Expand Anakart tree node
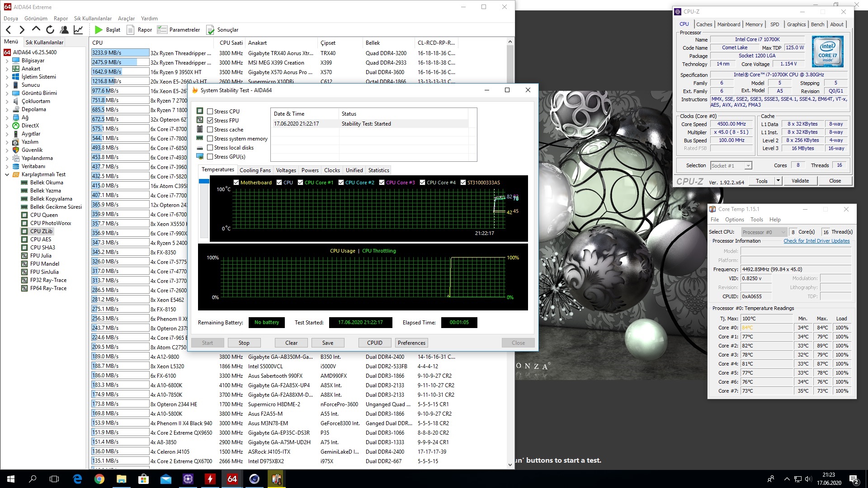Viewport: 868px width, 488px height. (x=7, y=69)
